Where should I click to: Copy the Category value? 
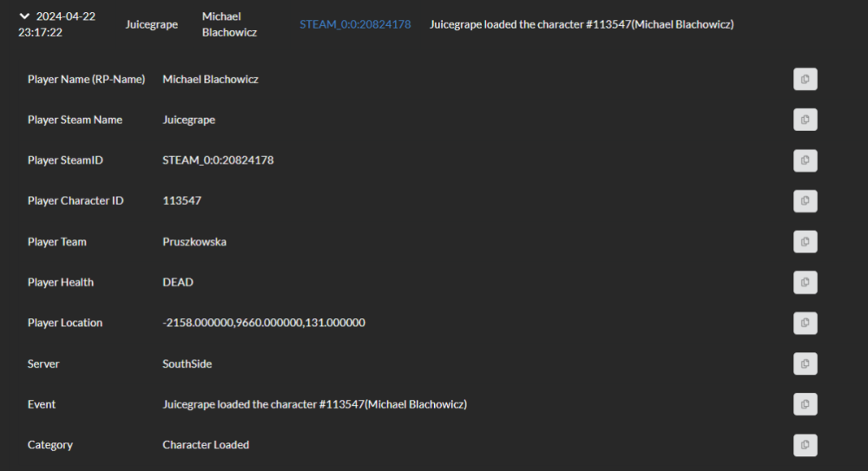pos(805,445)
